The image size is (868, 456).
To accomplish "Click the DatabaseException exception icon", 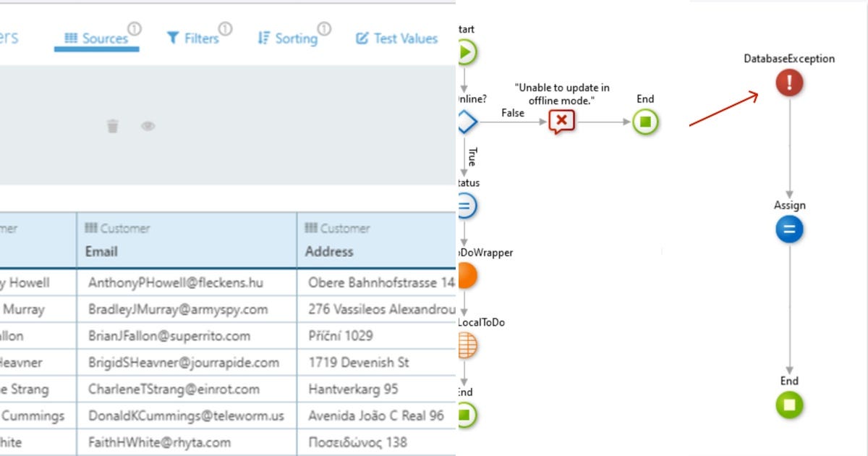I will [x=788, y=82].
